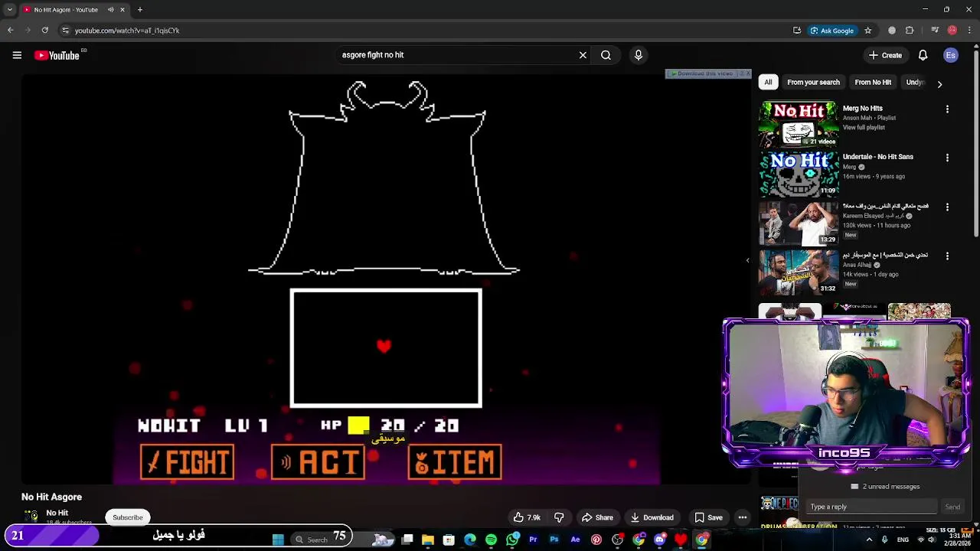This screenshot has width=980, height=551.
Task: Click the Type a reply message field
Action: coord(873,507)
